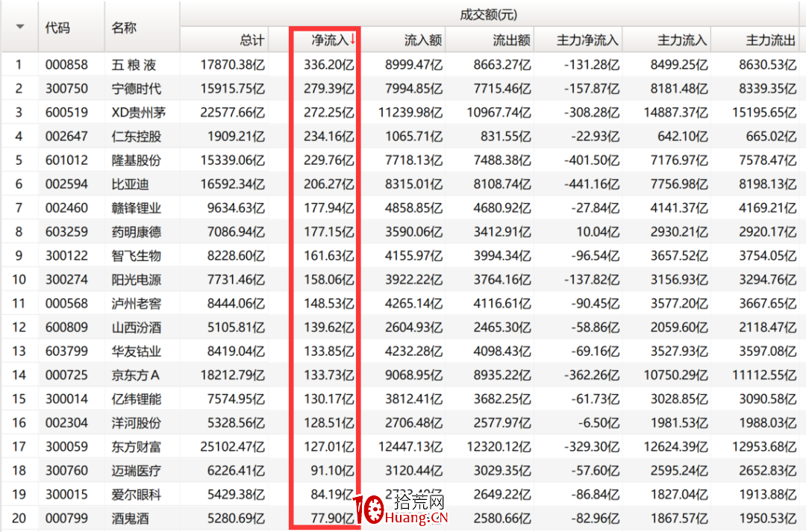Screen dimensions: 806x532
Task: Click net inflow value 279.39亿
Action: click(329, 88)
